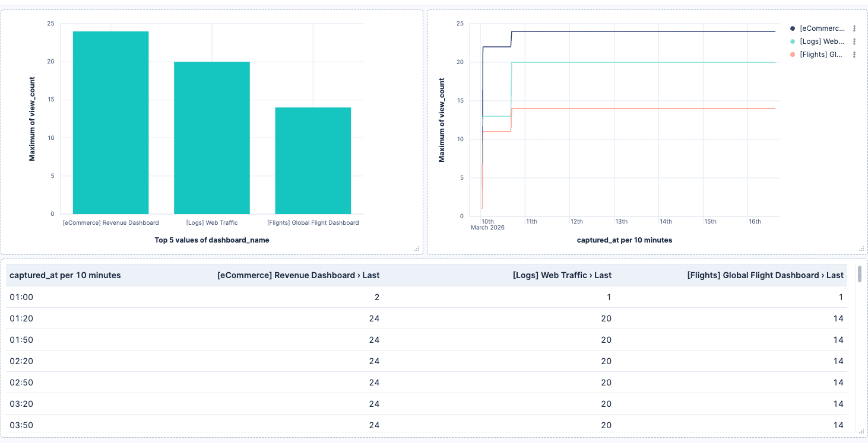Click resize handle of bar chart panel
This screenshot has height=443, width=868.
click(417, 248)
